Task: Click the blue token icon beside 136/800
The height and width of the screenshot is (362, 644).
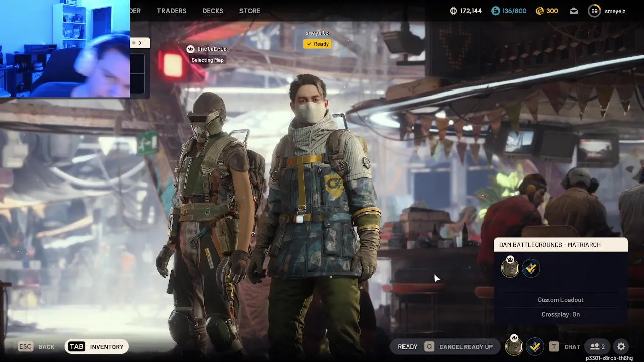Action: point(496,11)
